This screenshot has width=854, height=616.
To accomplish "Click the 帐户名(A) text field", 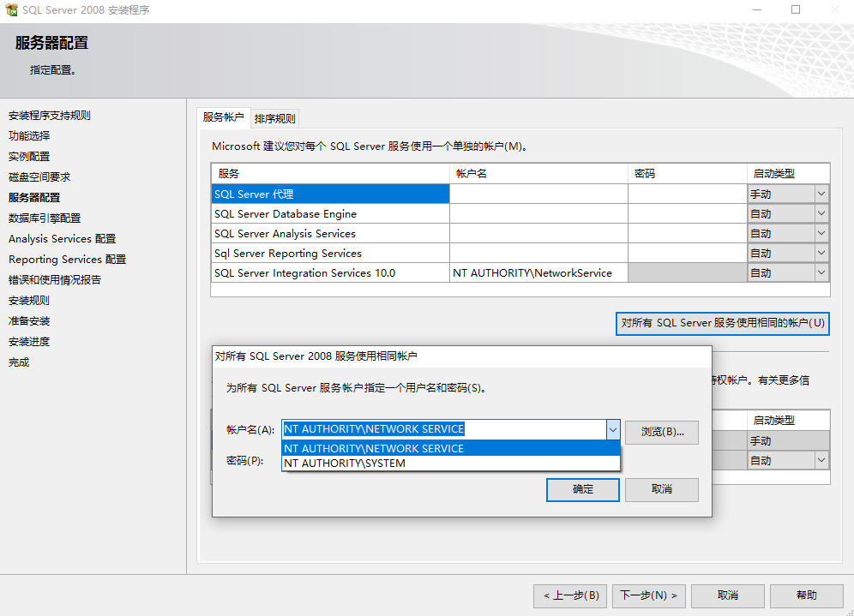I will click(444, 429).
